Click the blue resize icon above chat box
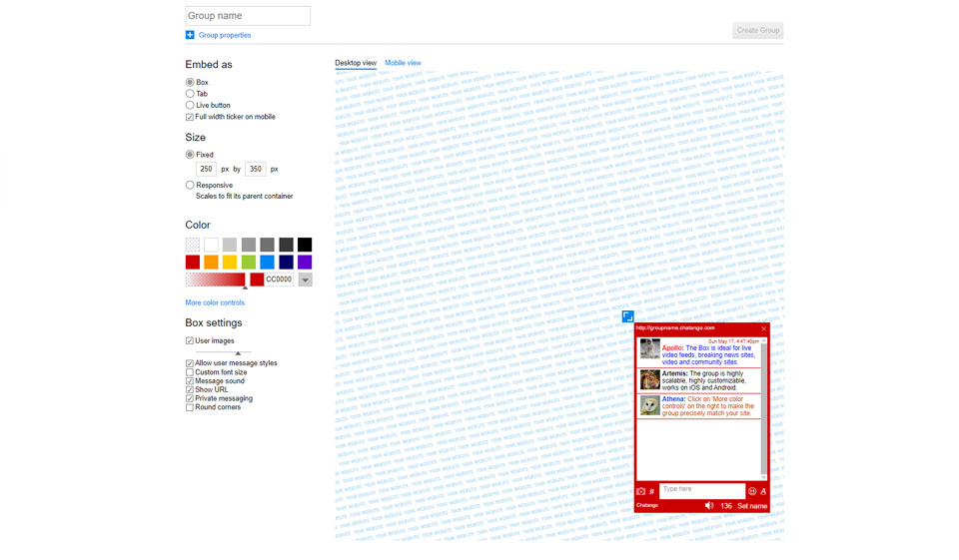 point(627,316)
